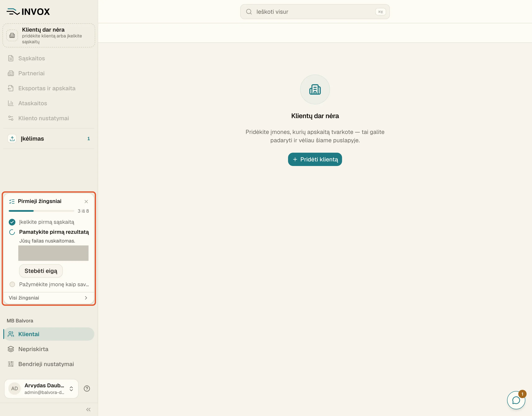Click the Pridėti klientą button
Screen dimensions: 532x416
[315, 159]
